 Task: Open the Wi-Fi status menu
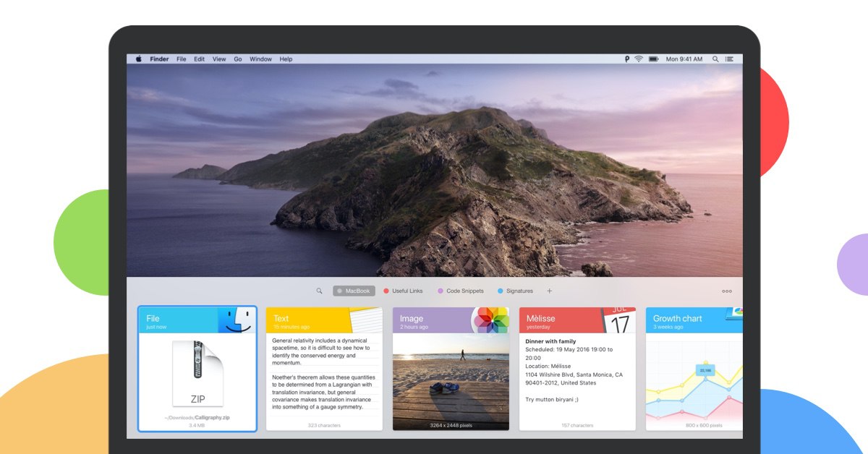[639, 59]
